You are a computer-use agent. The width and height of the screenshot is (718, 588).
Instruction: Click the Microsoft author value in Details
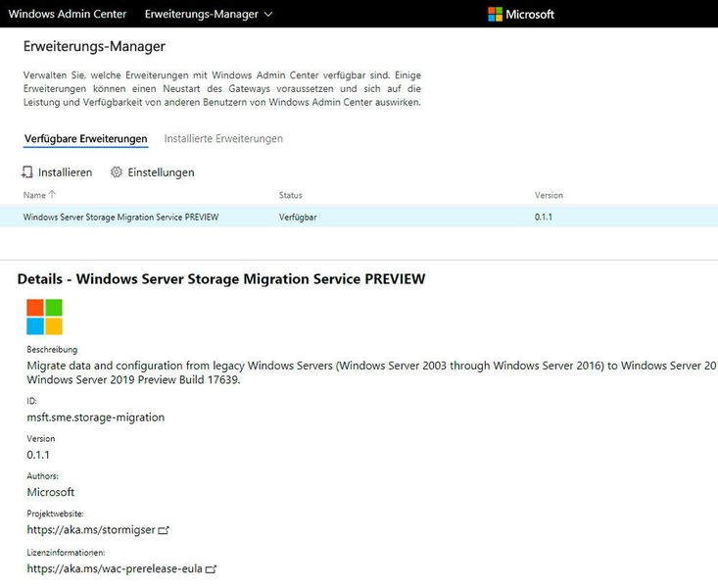coord(50,492)
